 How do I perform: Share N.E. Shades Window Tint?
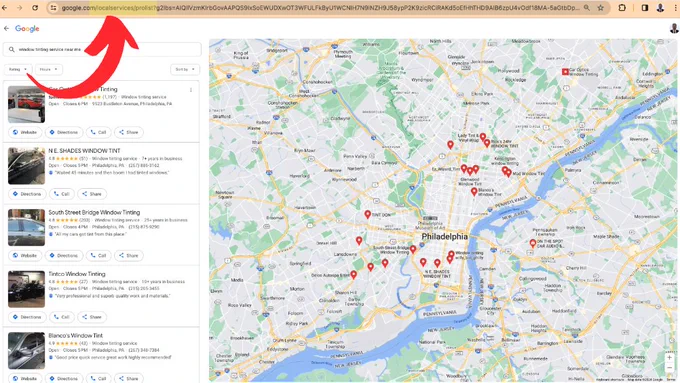click(92, 194)
